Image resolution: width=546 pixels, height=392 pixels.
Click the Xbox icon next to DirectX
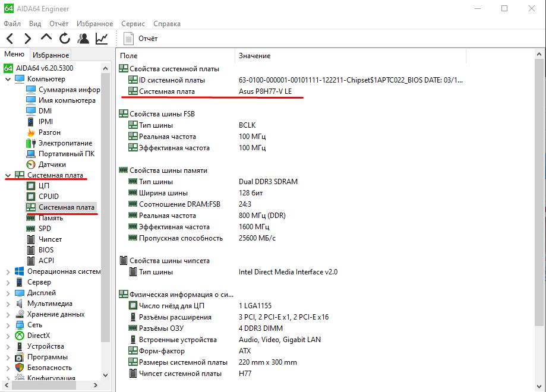(20, 336)
